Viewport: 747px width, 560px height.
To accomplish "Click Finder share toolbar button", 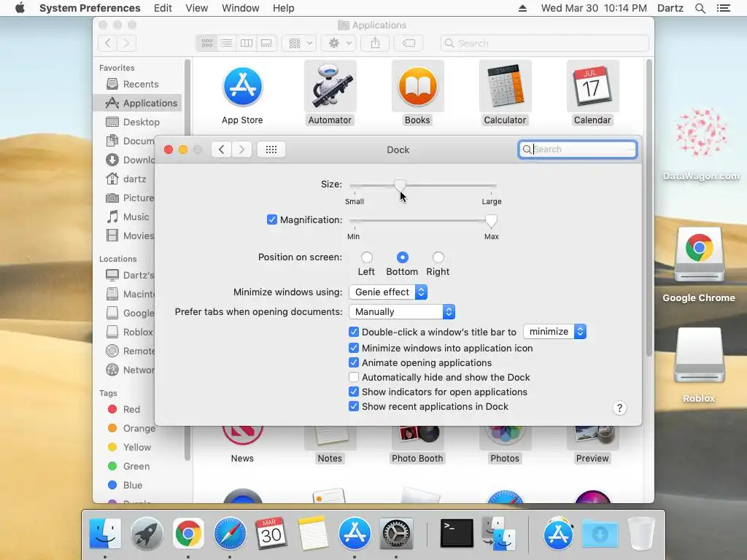I will (x=376, y=43).
